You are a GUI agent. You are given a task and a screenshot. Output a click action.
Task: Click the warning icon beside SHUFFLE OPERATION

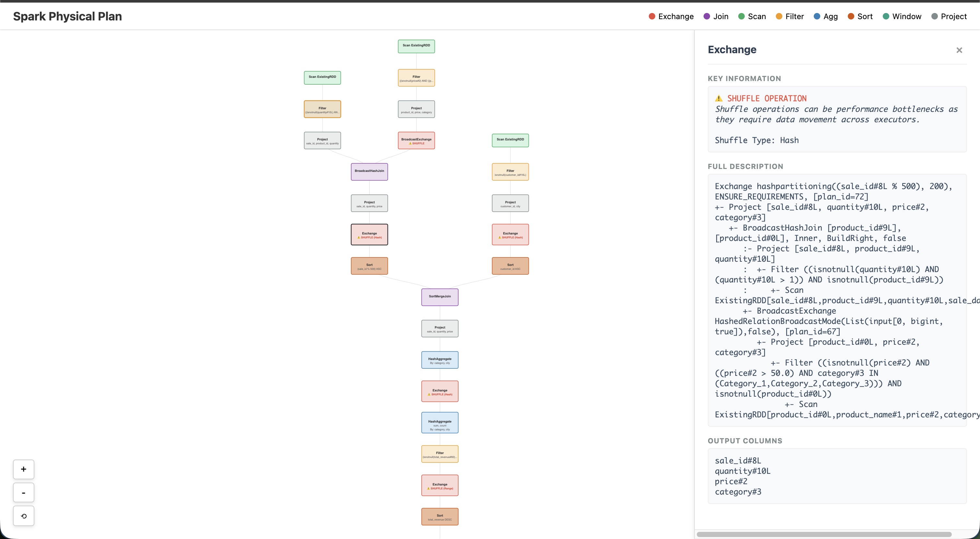[719, 99]
